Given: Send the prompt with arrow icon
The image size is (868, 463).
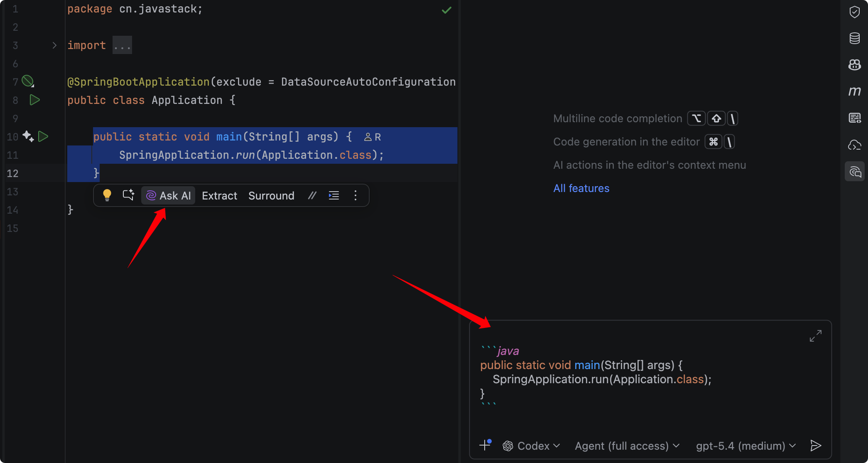Looking at the screenshot, I should click(815, 446).
